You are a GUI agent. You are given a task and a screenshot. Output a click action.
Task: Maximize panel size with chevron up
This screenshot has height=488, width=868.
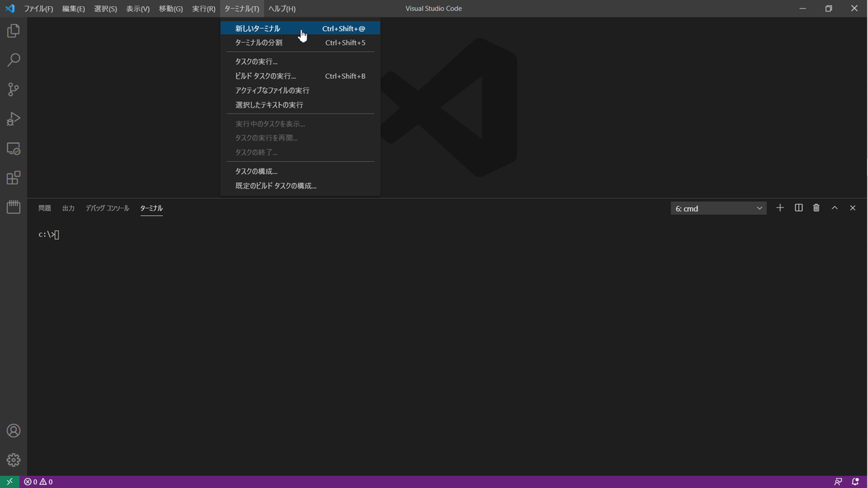(x=835, y=208)
